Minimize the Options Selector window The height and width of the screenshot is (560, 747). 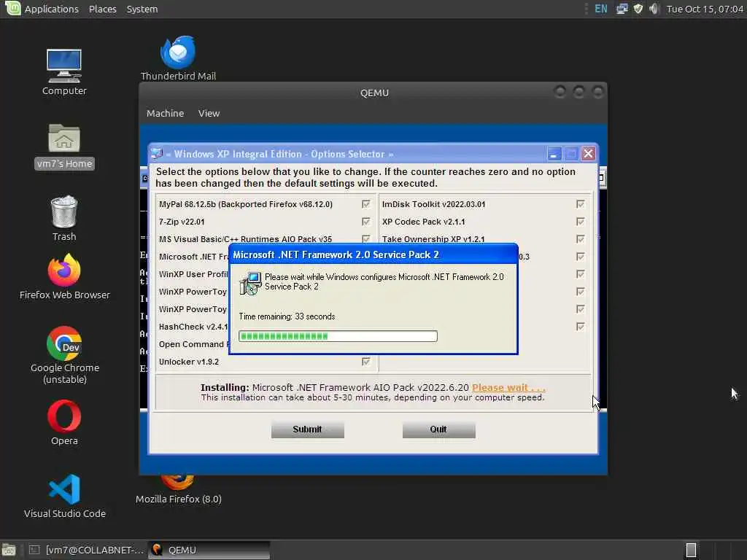click(554, 154)
